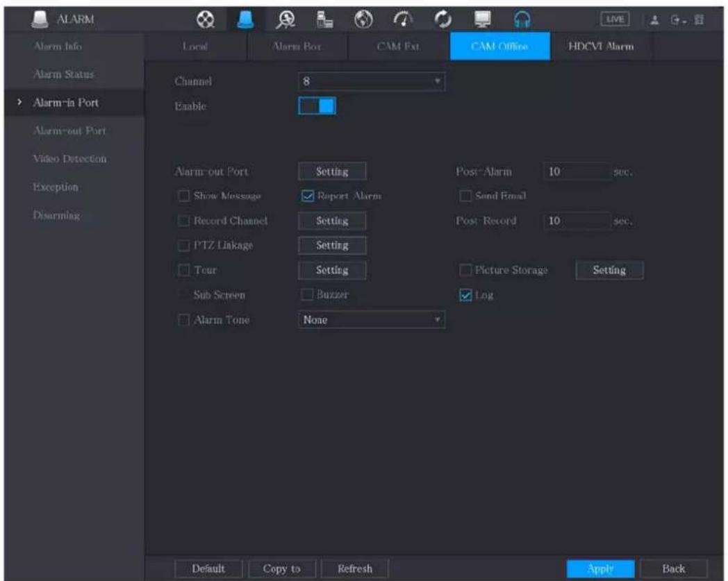Image resolution: width=728 pixels, height=581 pixels.
Task: Open Exception in sidebar
Action: tap(56, 187)
